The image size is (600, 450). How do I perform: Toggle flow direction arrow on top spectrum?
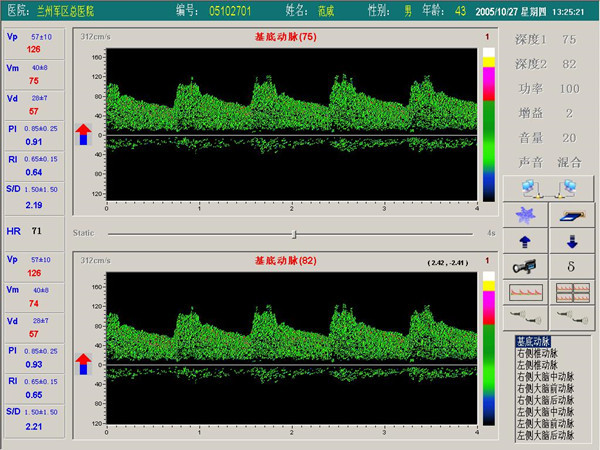pos(83,134)
